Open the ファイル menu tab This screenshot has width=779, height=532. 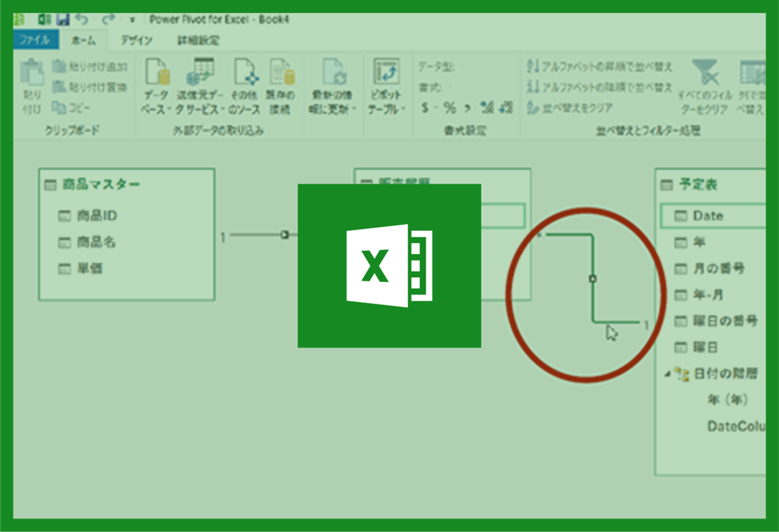tap(35, 40)
